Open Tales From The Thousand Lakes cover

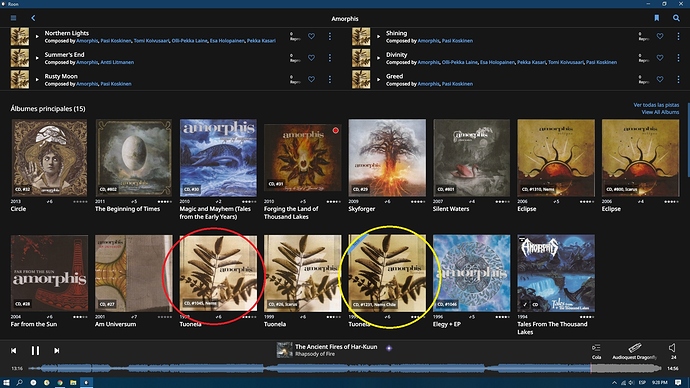pos(556,273)
